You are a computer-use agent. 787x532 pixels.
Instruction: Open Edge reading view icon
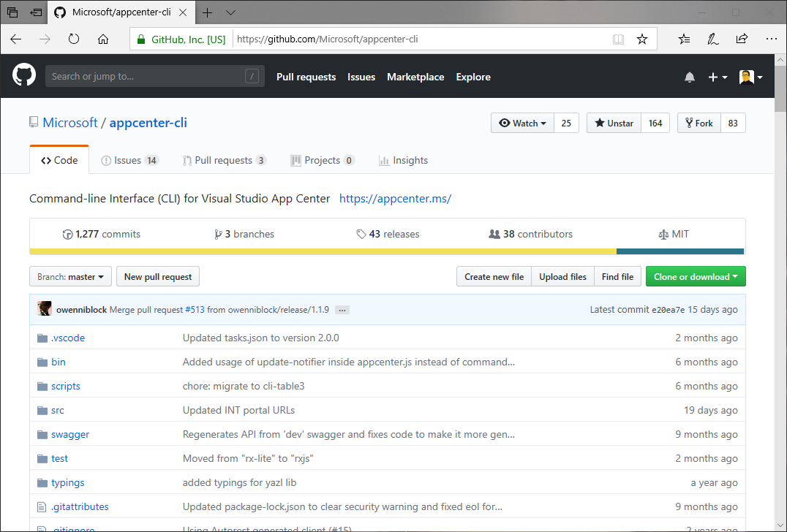618,39
